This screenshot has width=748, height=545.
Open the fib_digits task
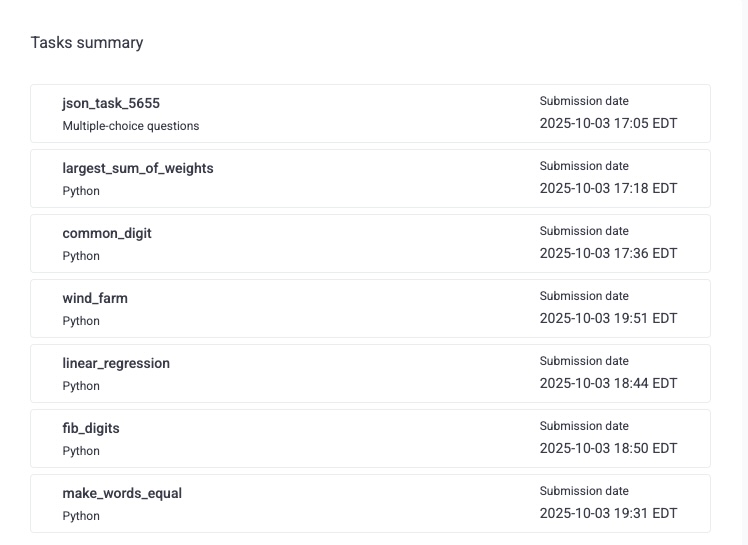(x=91, y=428)
